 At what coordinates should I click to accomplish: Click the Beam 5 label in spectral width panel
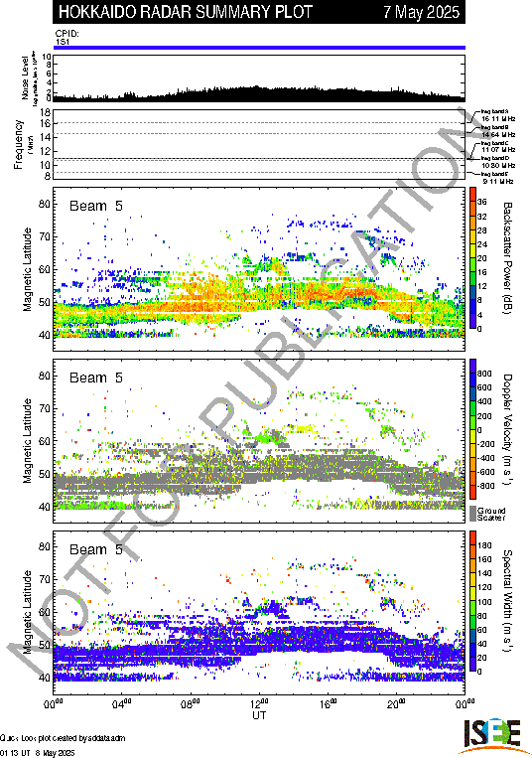(x=96, y=549)
